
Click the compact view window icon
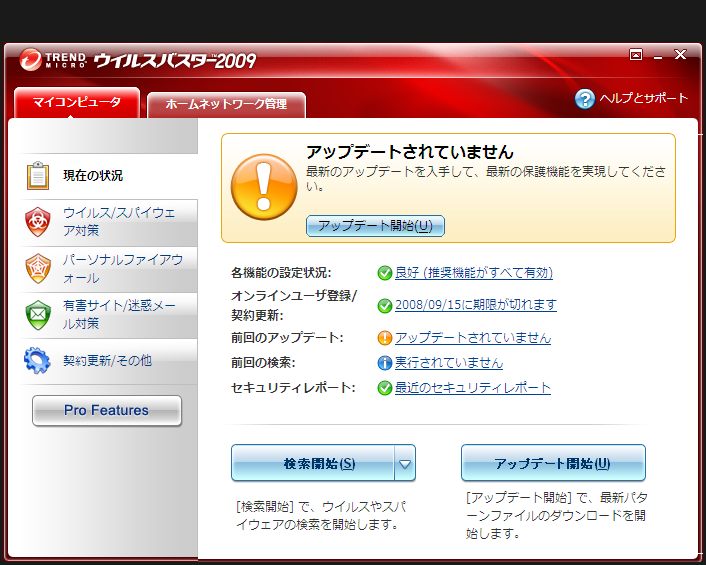click(636, 54)
